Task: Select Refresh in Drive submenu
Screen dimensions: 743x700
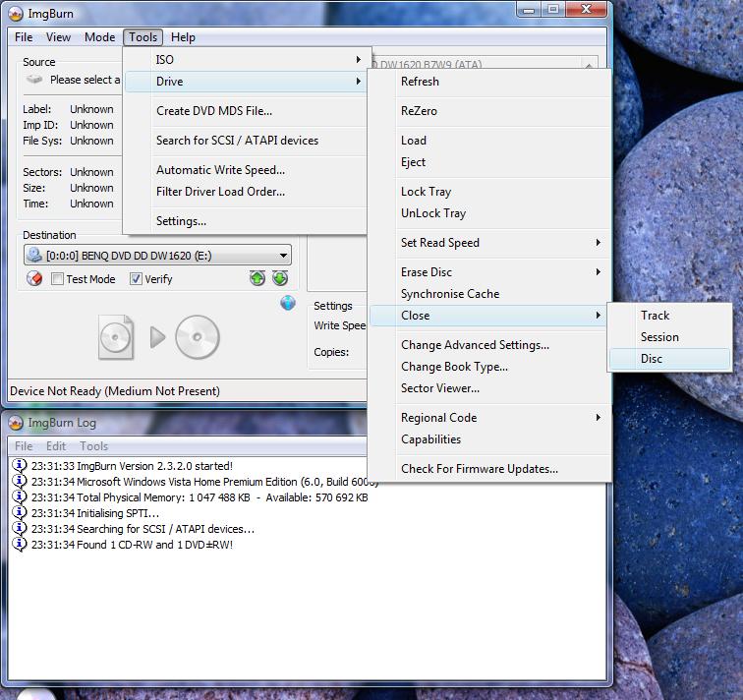Action: pyautogui.click(x=490, y=81)
